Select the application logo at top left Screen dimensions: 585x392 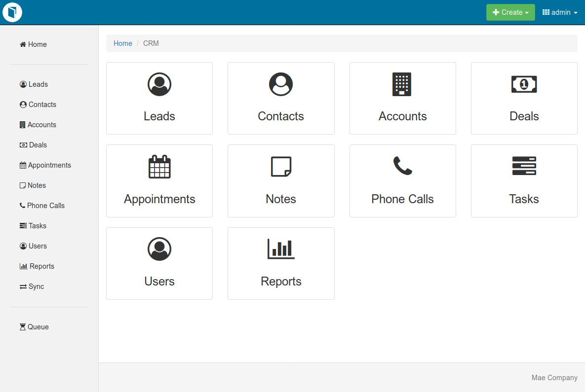12,12
